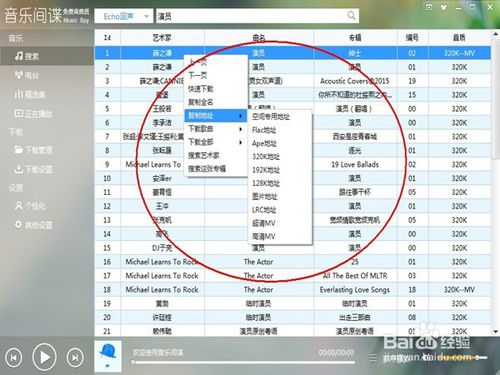Sort by the 编号 column header

pyautogui.click(x=412, y=38)
